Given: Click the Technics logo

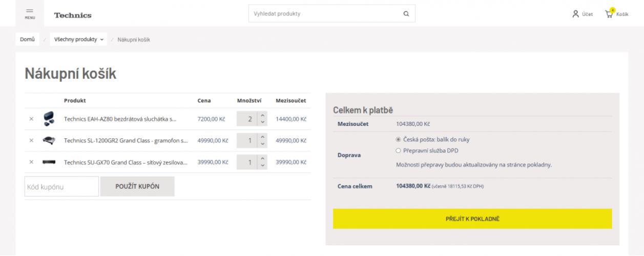Looking at the screenshot, I should point(73,15).
